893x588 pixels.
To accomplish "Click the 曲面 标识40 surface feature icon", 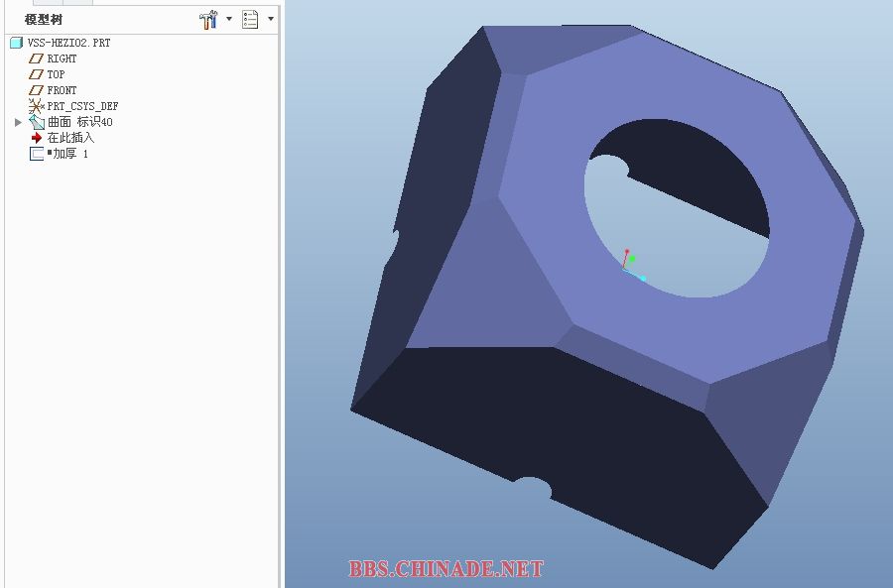I will (x=37, y=122).
